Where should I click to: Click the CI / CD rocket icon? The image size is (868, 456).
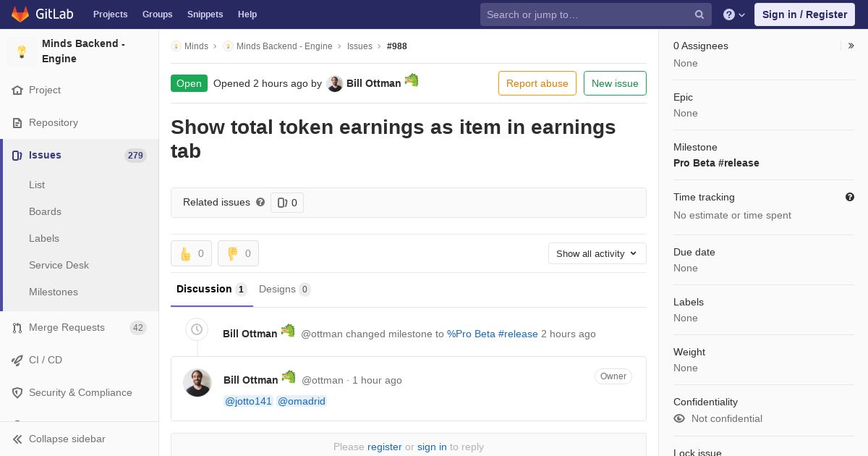click(17, 360)
